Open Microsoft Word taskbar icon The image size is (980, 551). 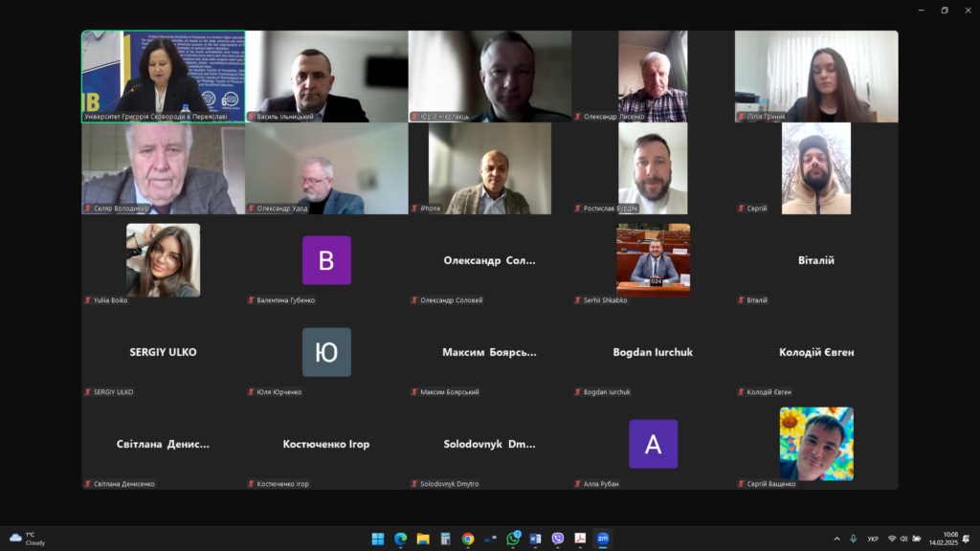pyautogui.click(x=535, y=539)
